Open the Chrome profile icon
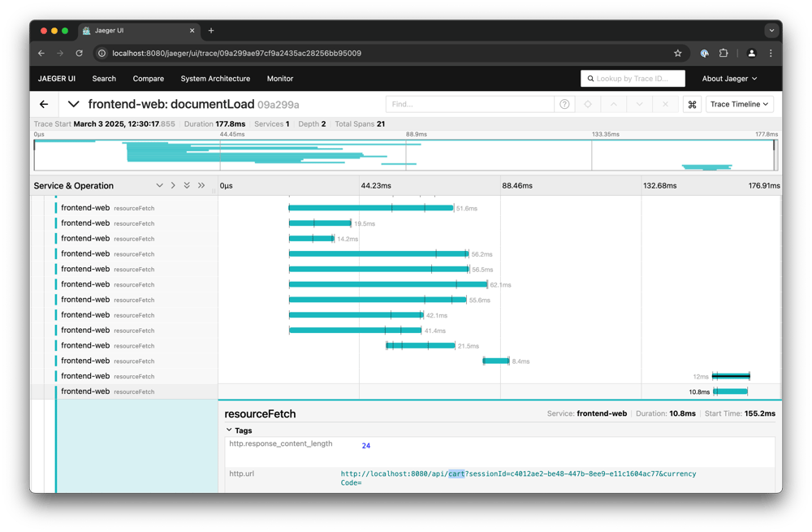Screen dimensions: 812x532 (x=751, y=53)
